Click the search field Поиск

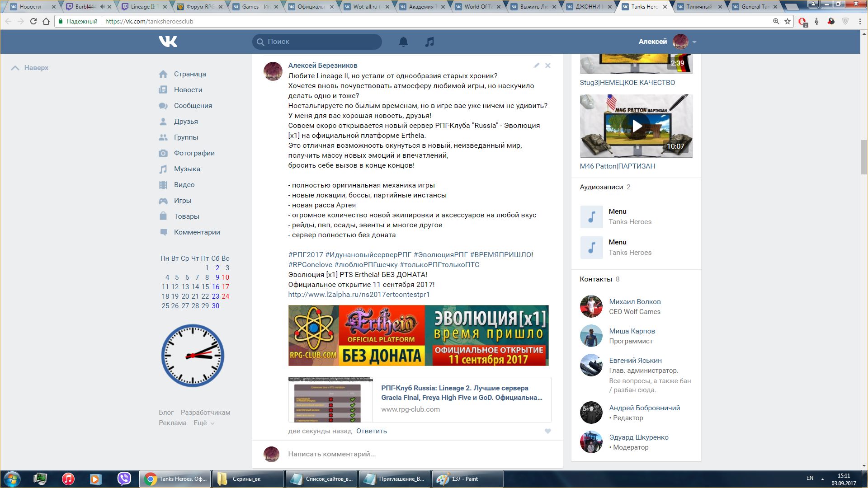pos(317,42)
